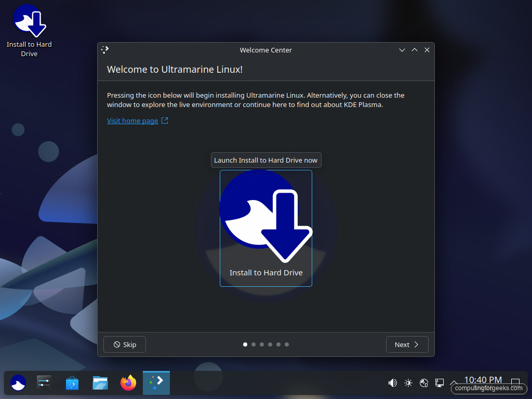Open the Ultramarine application launcher in taskbar

coord(18,383)
